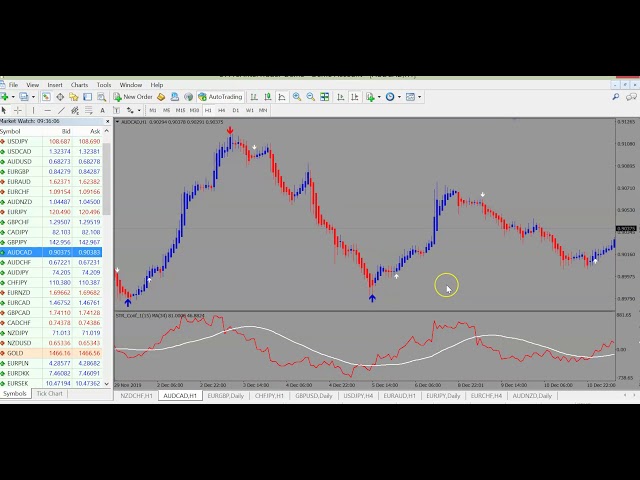The height and width of the screenshot is (480, 640).
Task: Select the crosshair cursor tool
Action: tap(18, 110)
